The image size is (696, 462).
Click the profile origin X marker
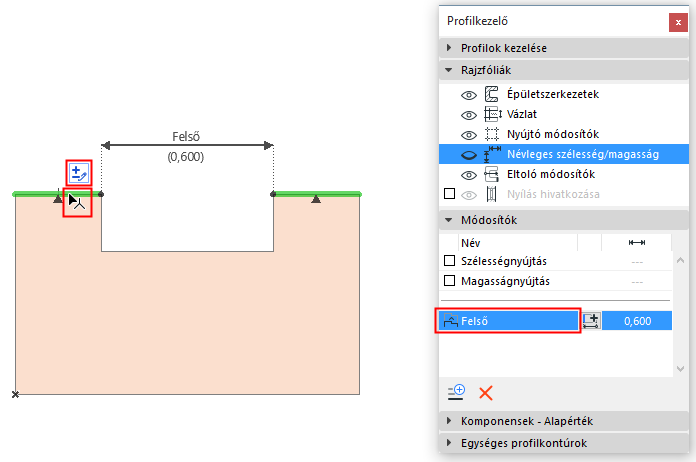(15, 394)
